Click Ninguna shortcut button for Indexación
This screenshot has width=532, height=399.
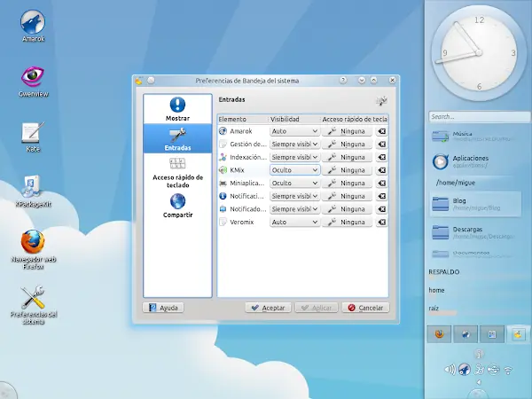click(x=347, y=157)
